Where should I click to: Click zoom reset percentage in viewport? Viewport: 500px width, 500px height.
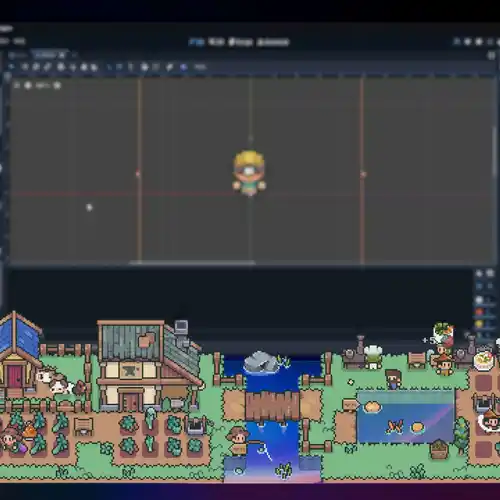pyautogui.click(x=43, y=86)
